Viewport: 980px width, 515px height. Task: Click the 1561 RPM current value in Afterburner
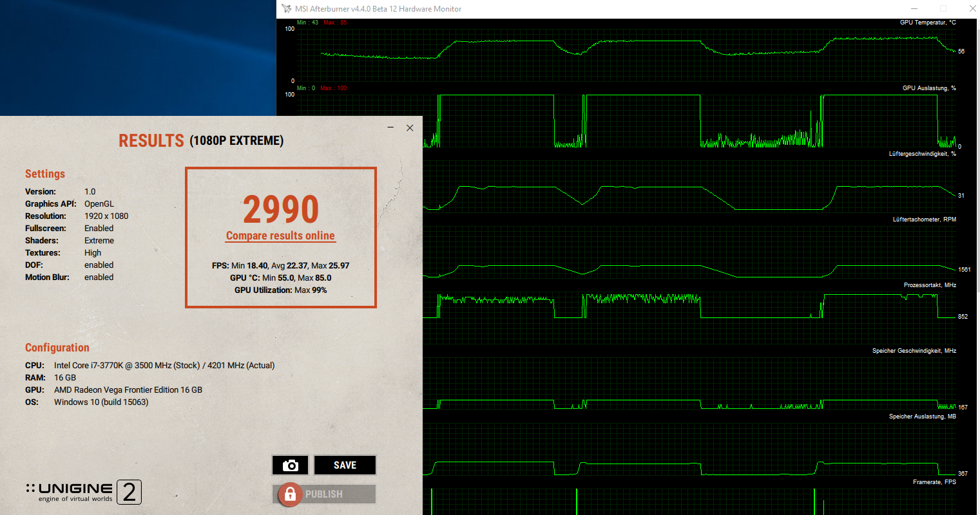click(964, 270)
